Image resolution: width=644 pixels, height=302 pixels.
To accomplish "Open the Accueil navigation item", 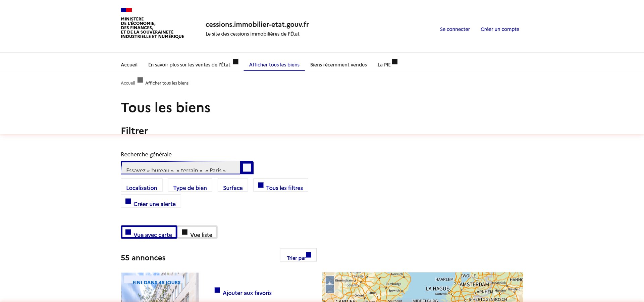I will 129,64.
